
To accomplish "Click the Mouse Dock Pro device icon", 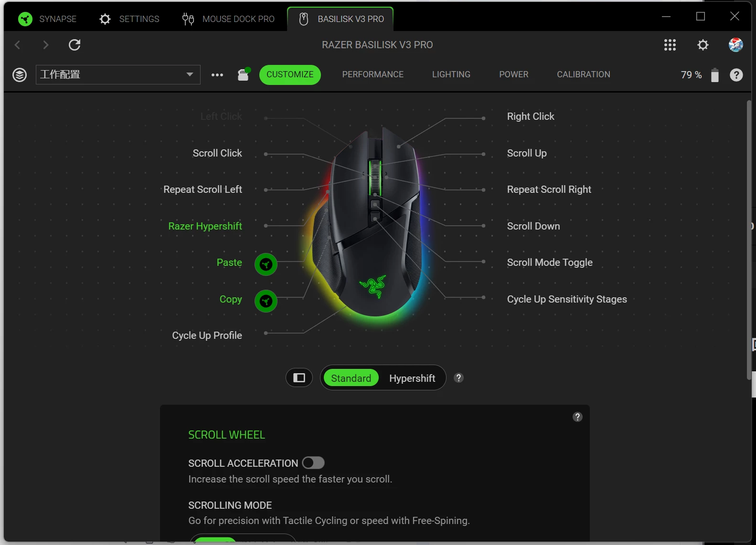I will (x=188, y=19).
